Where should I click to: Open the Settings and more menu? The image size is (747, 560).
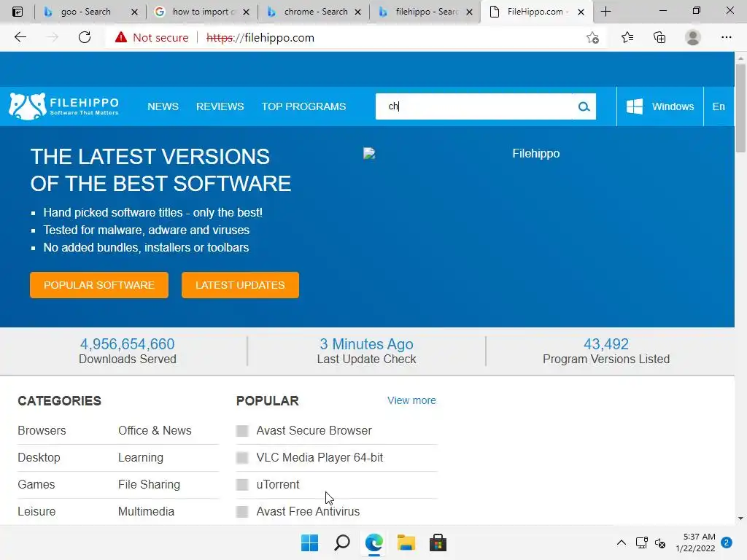(726, 37)
